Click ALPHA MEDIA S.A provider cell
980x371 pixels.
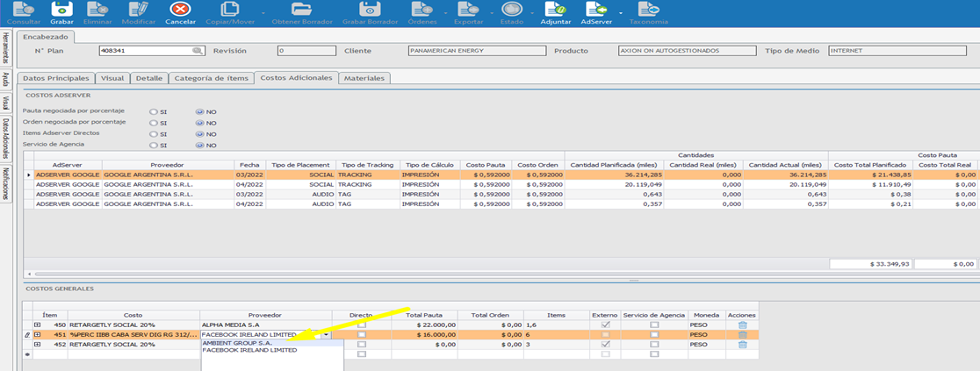(265, 325)
